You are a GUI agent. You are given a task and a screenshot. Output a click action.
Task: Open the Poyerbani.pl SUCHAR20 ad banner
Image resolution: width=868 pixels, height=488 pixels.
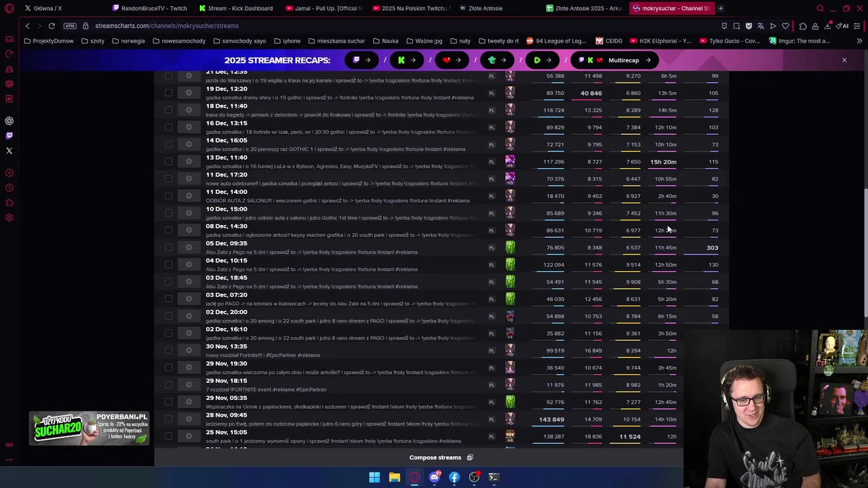[x=89, y=428]
